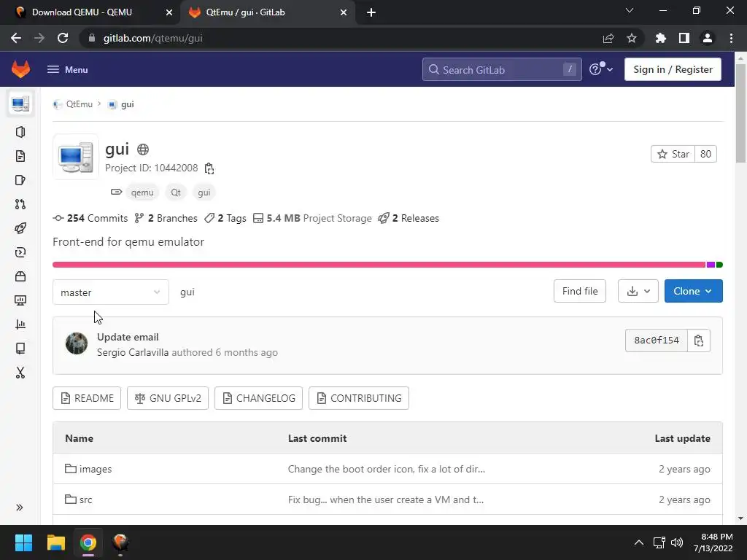The width and height of the screenshot is (747, 560).
Task: Open Wiki book icon in sidebar
Action: 20,349
